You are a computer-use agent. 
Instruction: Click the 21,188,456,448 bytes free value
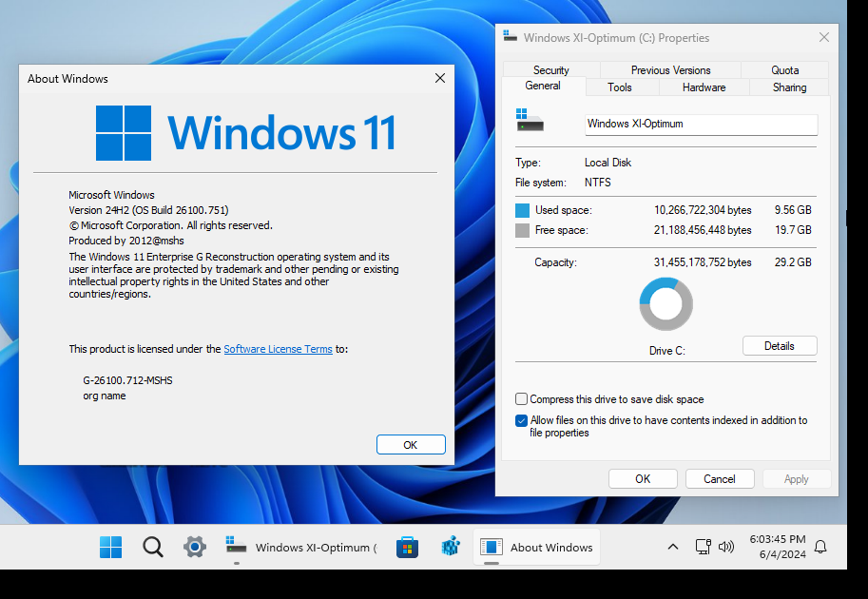pos(703,230)
